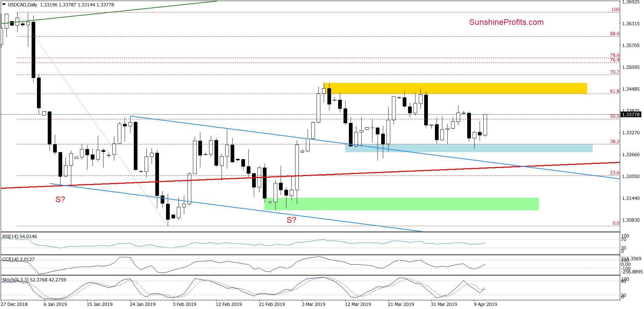The height and width of the screenshot is (309, 644).
Task: Click the 70.7 Fibonacci level label
Action: (614, 72)
